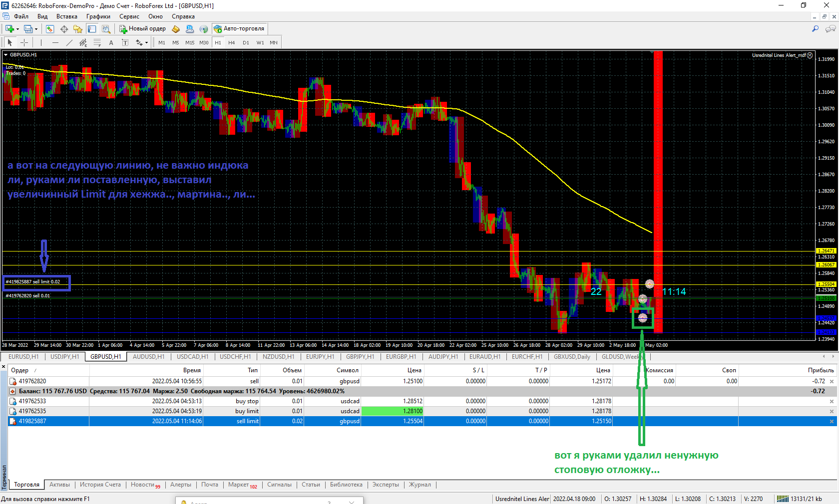Open the Сервис menu
Viewport: 839px width, 504px height.
[129, 16]
